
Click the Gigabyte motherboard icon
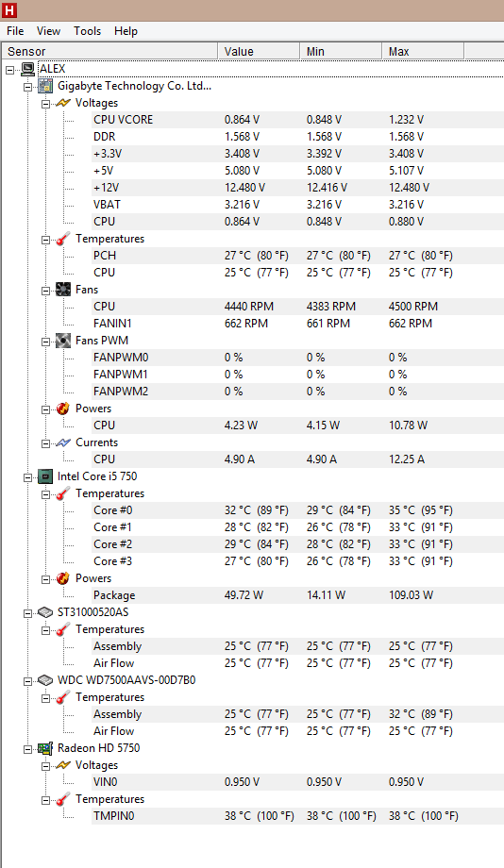pyautogui.click(x=45, y=86)
